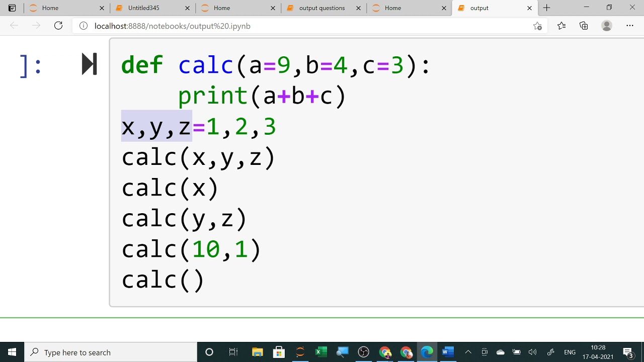Open Edge Settings and more menu

point(630,26)
